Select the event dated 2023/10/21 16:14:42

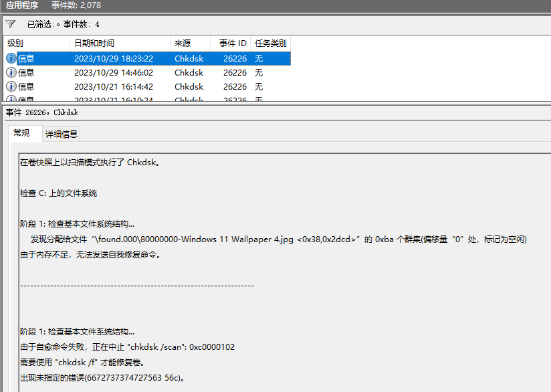113,86
